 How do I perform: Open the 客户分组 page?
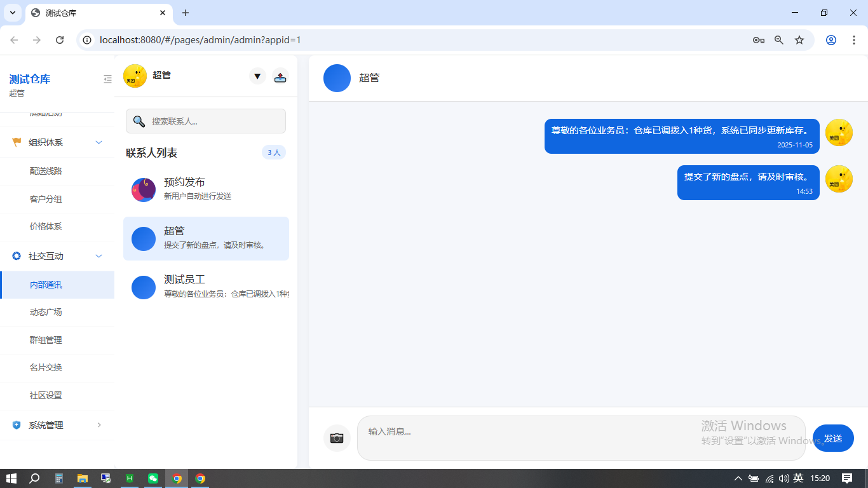click(44, 198)
